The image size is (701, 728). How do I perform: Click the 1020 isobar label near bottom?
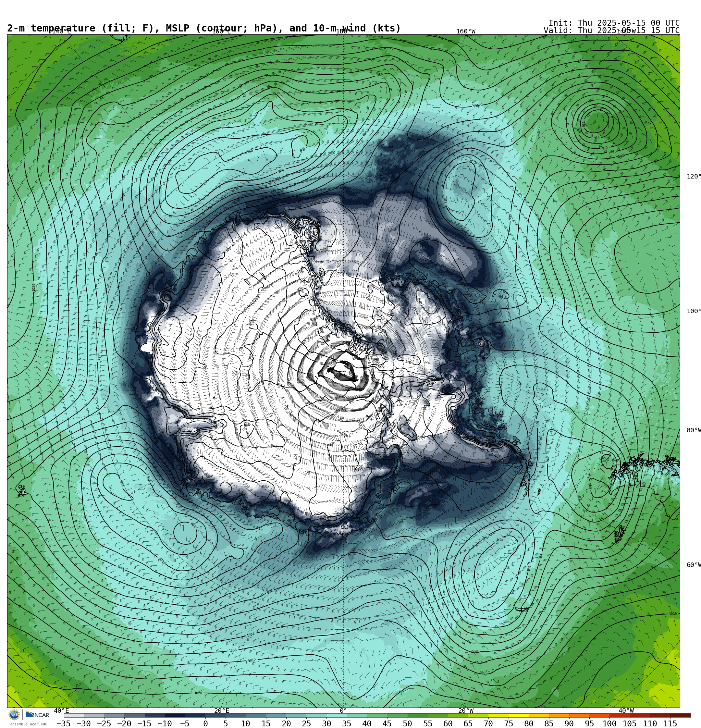click(198, 693)
